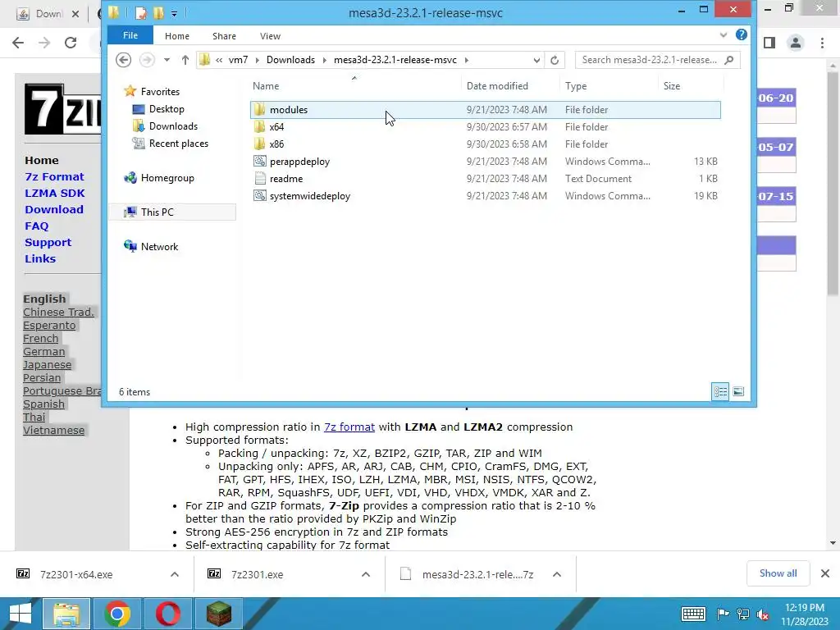Open Minecraft from the taskbar
840x630 pixels.
[x=218, y=614]
